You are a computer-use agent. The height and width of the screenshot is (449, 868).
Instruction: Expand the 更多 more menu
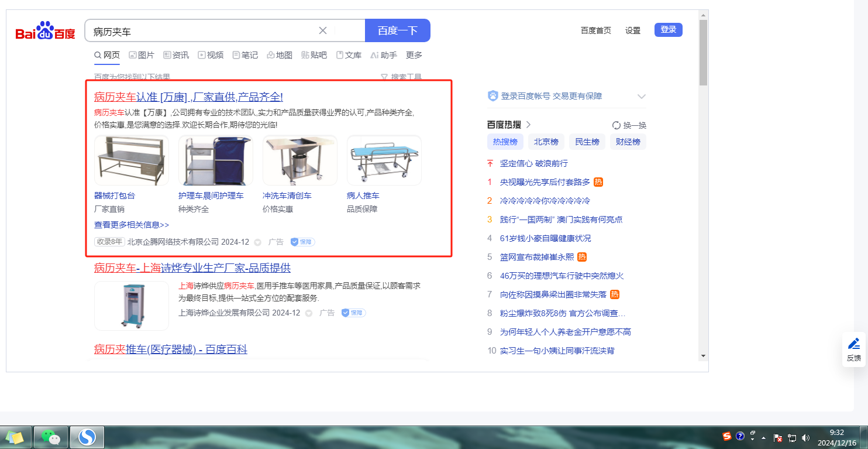tap(414, 55)
